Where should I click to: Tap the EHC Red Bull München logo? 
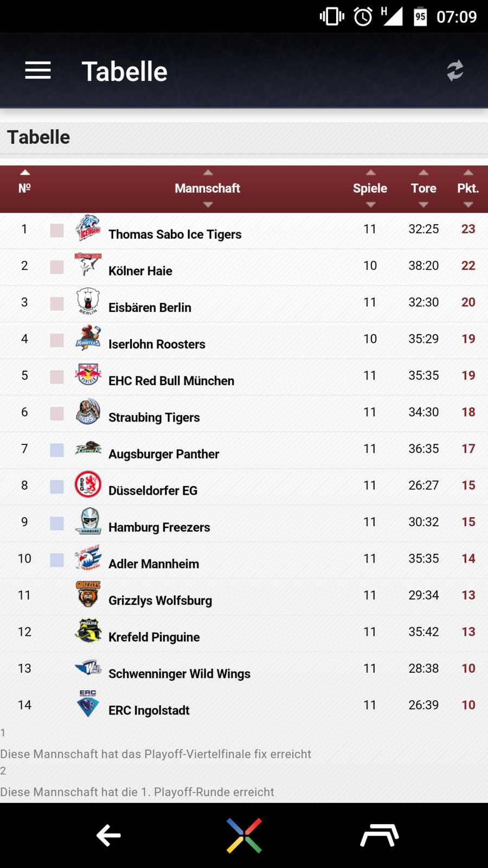point(88,375)
